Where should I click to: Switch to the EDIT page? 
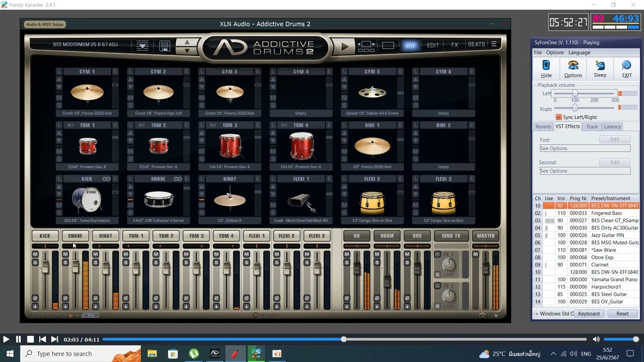click(433, 45)
